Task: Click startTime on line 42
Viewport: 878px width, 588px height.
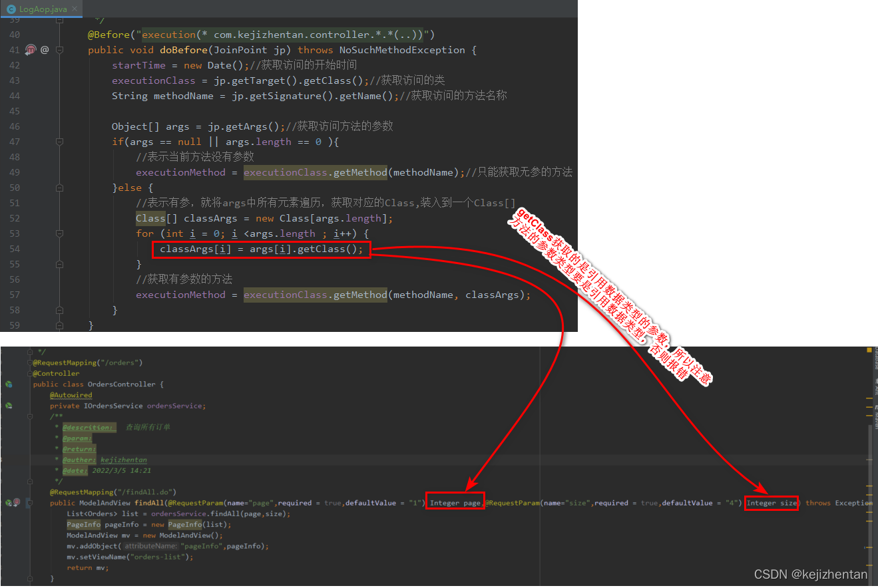Action: [x=138, y=65]
